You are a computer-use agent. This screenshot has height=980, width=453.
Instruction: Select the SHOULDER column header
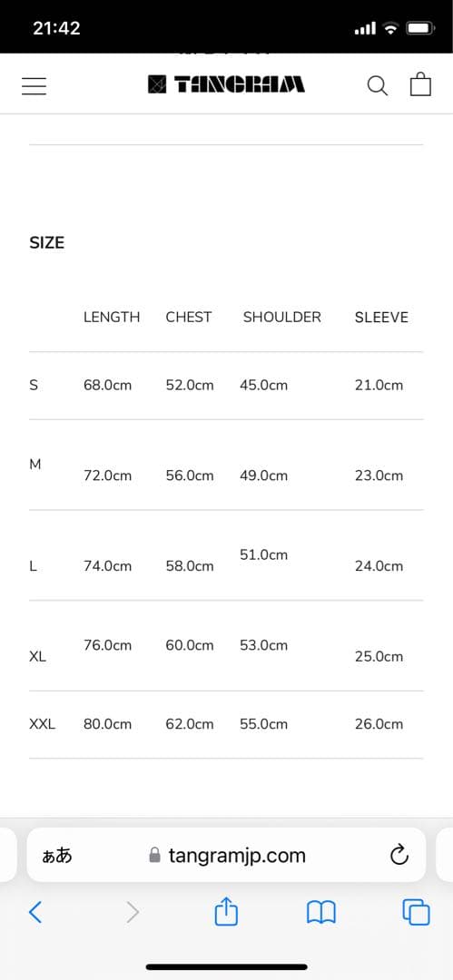coord(282,317)
